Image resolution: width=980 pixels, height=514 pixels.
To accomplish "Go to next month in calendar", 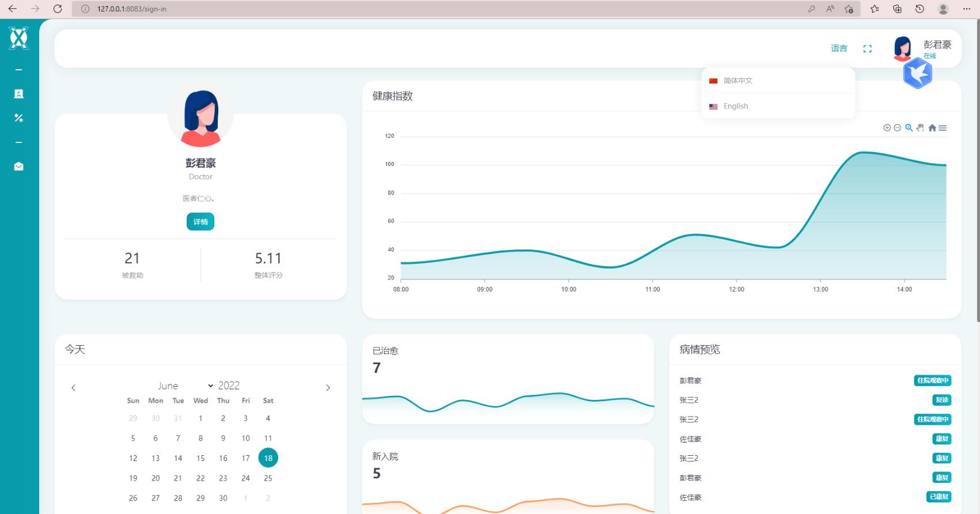I will coord(328,388).
